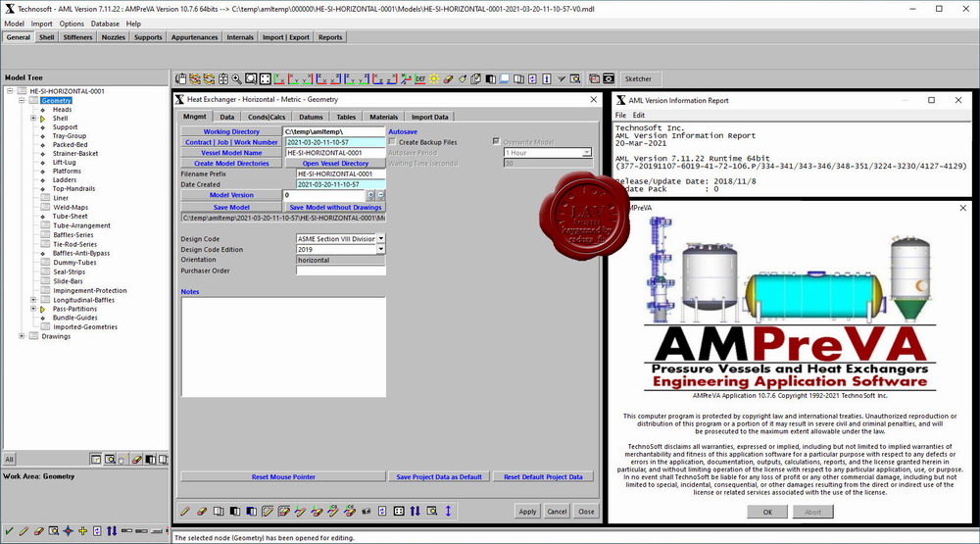This screenshot has width=980, height=544.
Task: Click the camera icon in dialog bottom toolbar
Action: 366,511
